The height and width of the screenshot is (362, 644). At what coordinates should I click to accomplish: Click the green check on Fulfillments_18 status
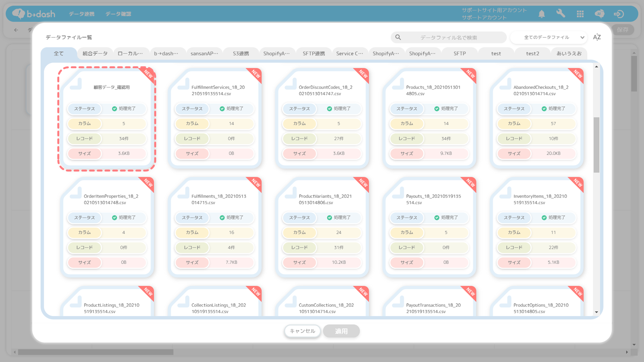tap(222, 218)
